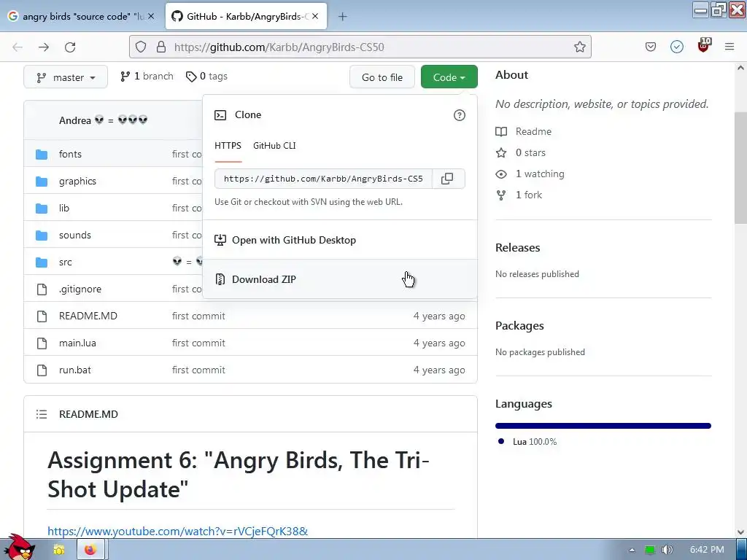Go back with the browser back arrow

pyautogui.click(x=18, y=47)
